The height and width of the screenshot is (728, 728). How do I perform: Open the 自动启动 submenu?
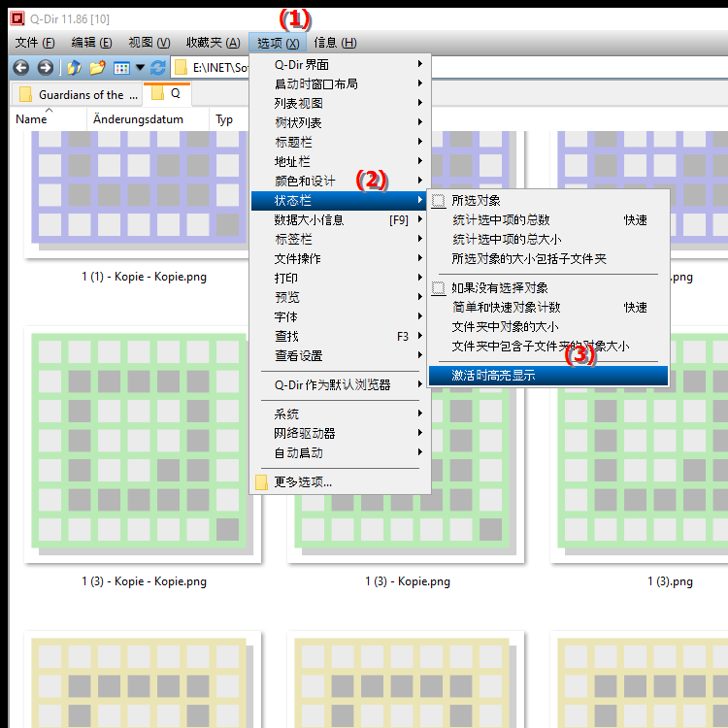(x=341, y=452)
